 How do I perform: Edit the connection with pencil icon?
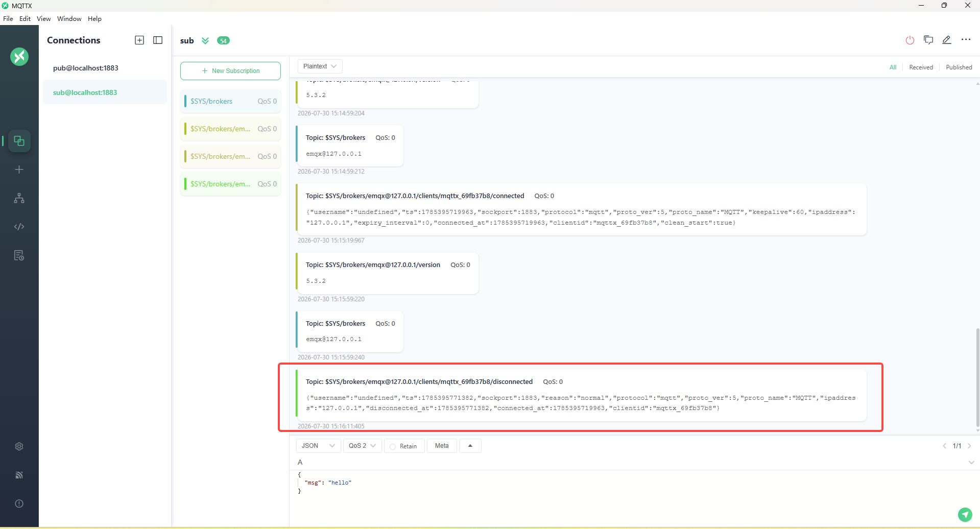coord(947,40)
